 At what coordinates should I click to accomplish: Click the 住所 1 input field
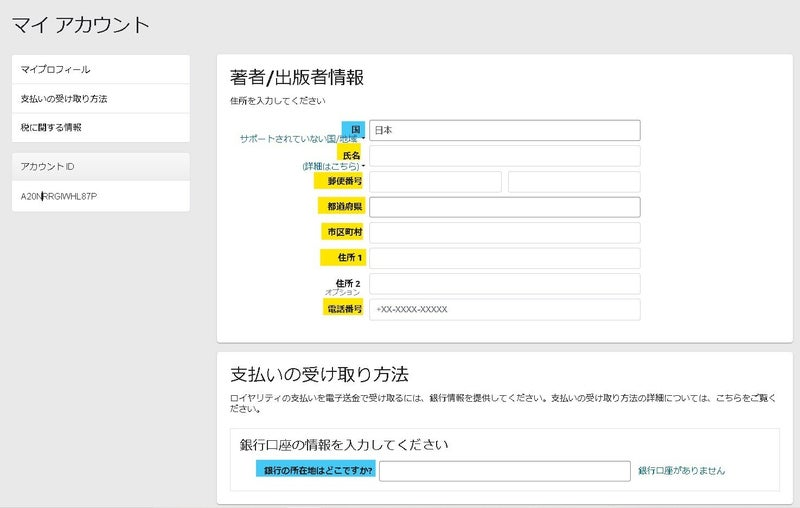(x=504, y=258)
